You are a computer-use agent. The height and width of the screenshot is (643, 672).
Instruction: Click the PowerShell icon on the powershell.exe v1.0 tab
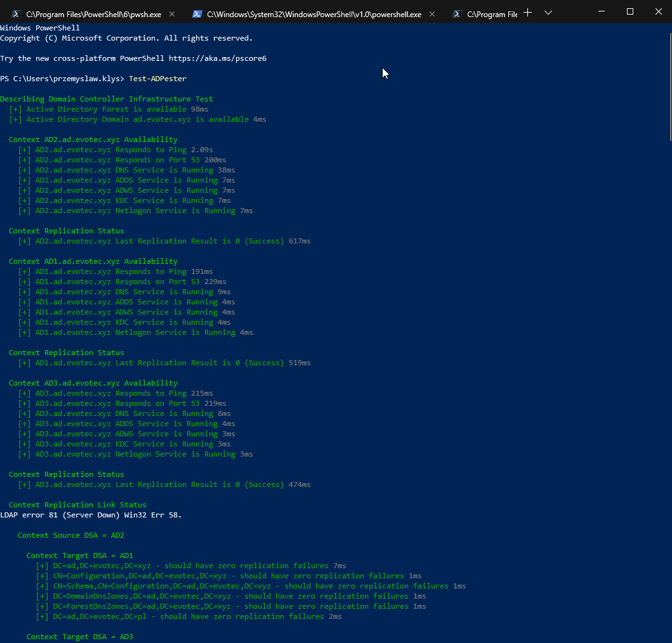pyautogui.click(x=197, y=13)
